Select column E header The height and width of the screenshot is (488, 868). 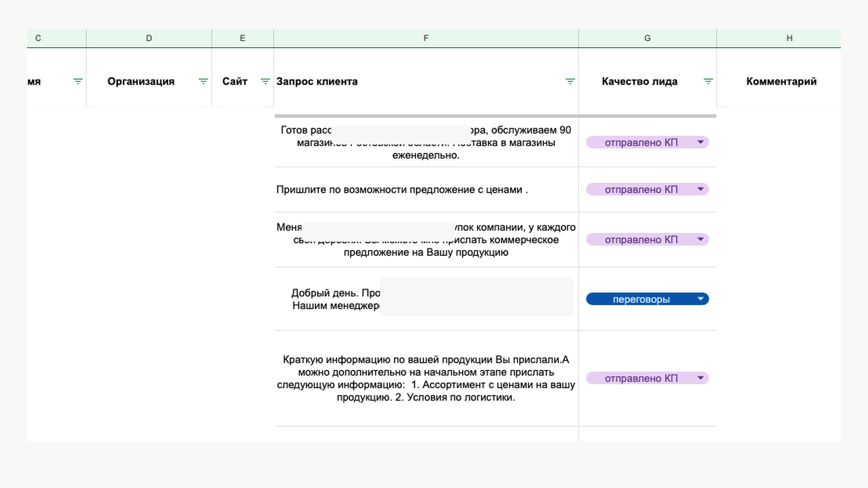(242, 38)
